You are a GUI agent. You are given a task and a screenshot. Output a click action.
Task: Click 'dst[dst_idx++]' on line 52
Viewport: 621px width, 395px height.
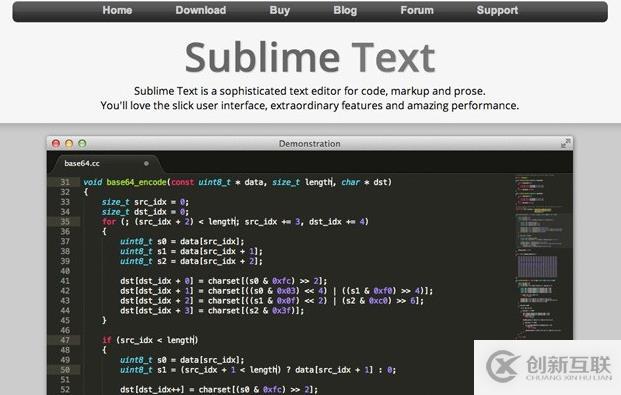(152, 389)
